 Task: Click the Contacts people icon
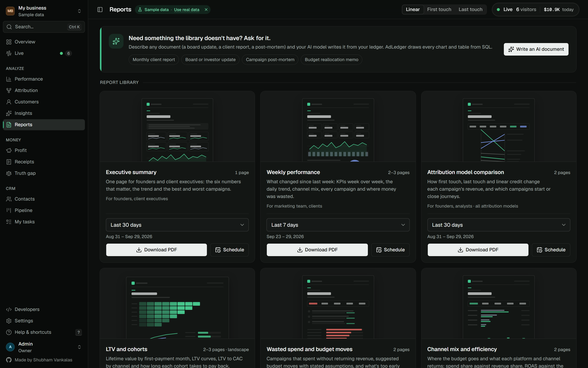[x=9, y=199]
